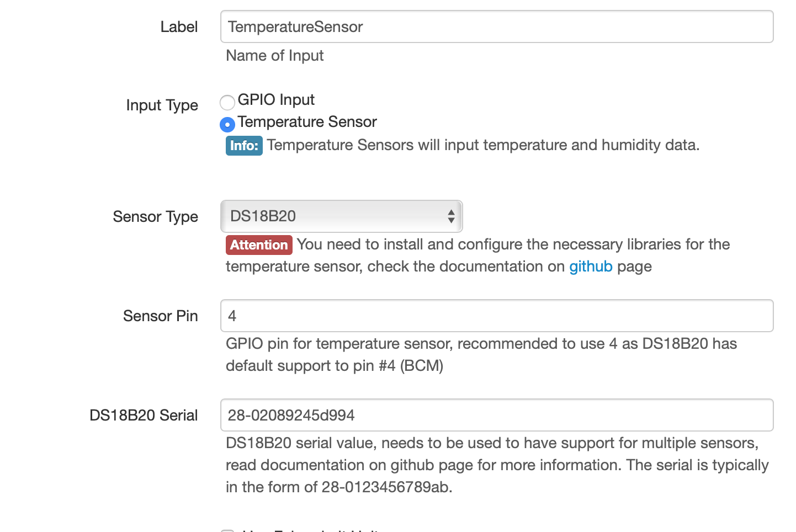The height and width of the screenshot is (532, 796).
Task: Click the Input Type field label
Action: tap(162, 105)
